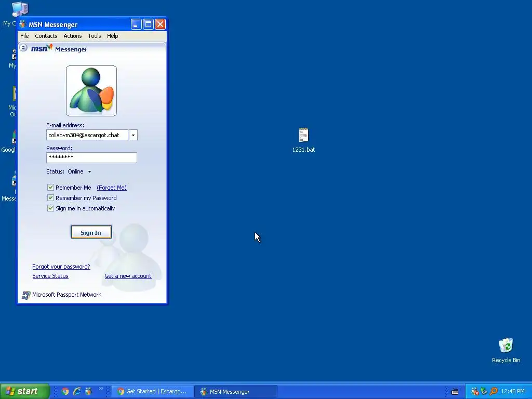
Task: Click the magnifier system tray icon
Action: pos(494,391)
